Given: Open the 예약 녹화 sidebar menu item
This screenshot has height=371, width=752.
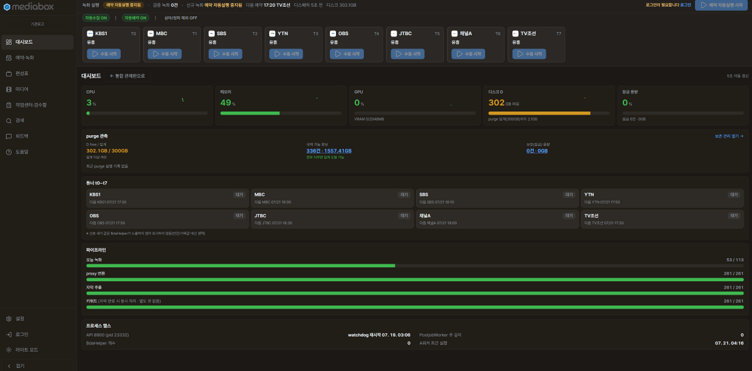Looking at the screenshot, I should click(37, 58).
